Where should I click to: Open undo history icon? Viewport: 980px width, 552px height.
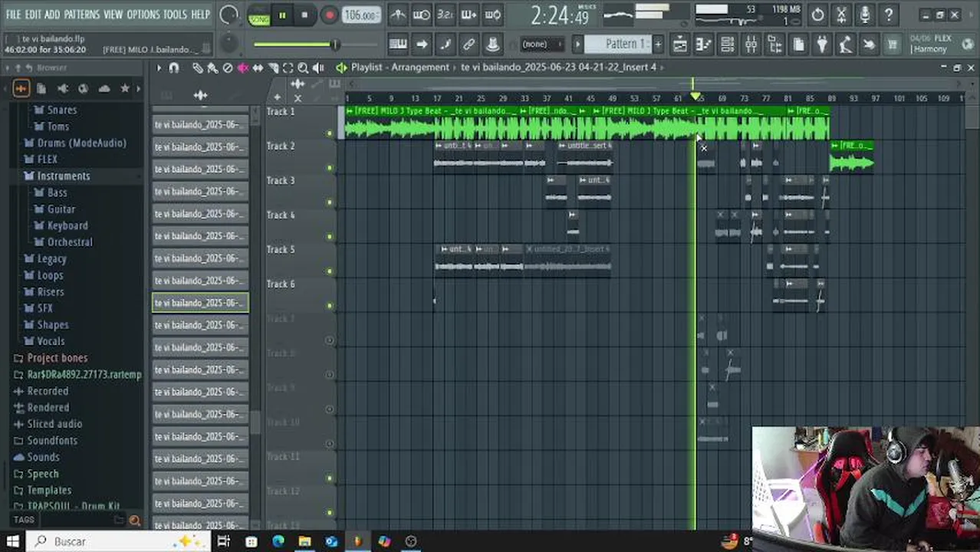[x=817, y=15]
